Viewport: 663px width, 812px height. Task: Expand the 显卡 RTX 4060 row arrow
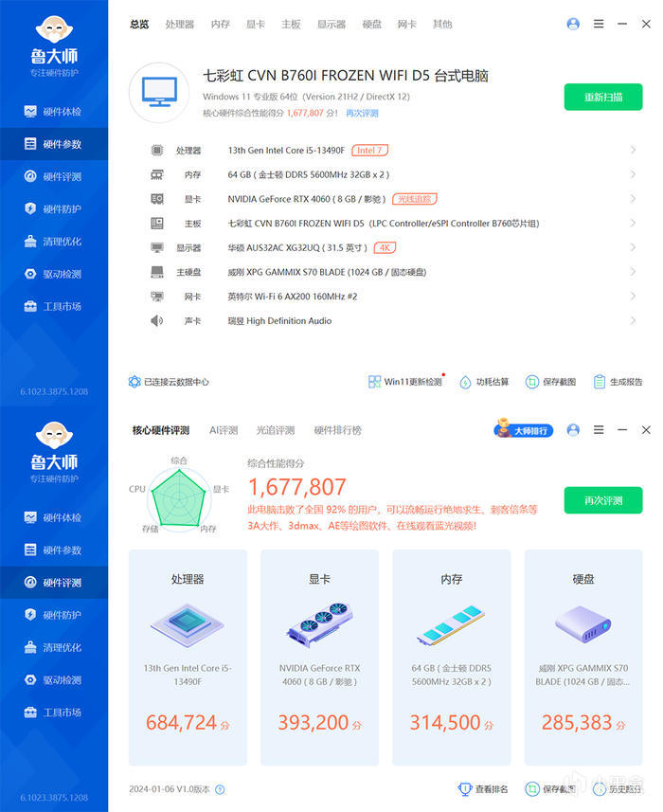coord(633,199)
